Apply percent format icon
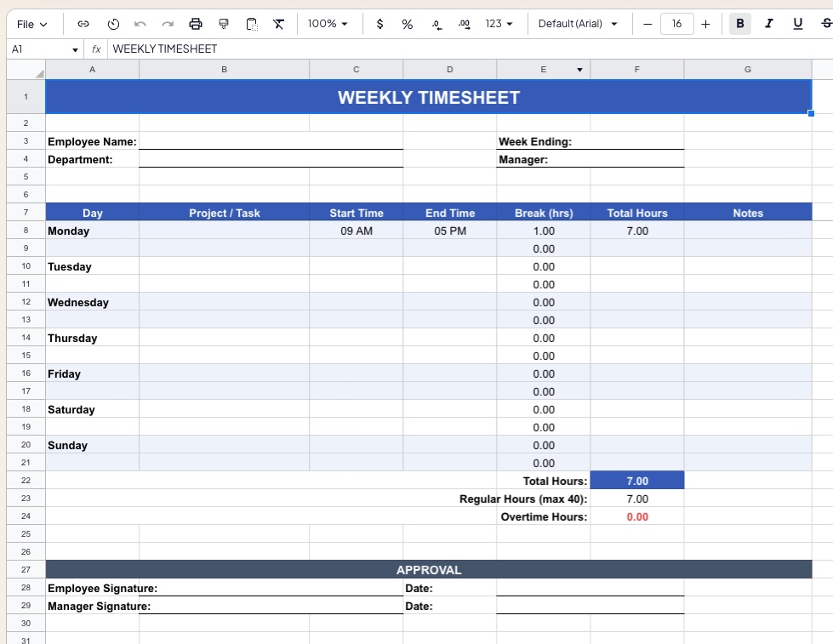Viewport: 833px width, 644px height. [x=407, y=24]
